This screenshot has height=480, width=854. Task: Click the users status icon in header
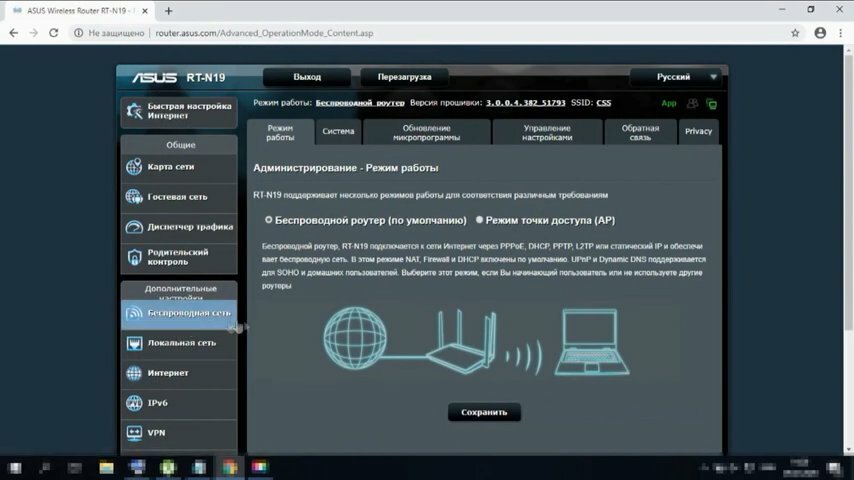tap(692, 103)
